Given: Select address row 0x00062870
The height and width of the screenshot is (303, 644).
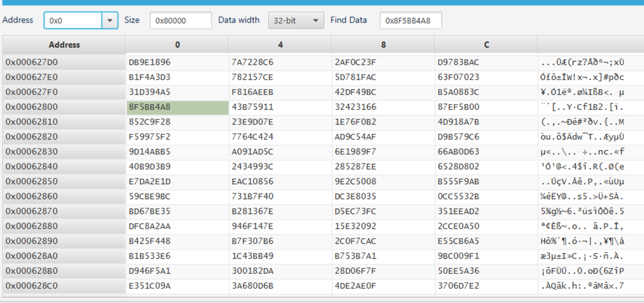Looking at the screenshot, I should [65, 211].
